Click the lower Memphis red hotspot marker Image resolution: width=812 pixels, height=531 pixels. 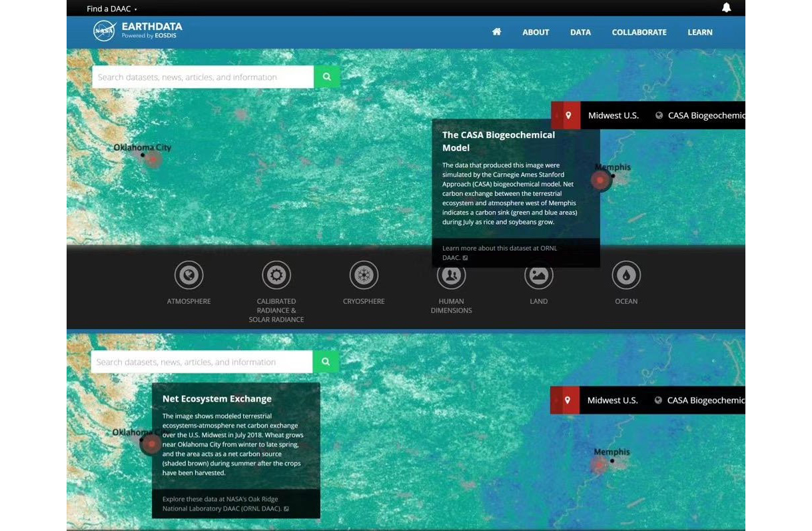pos(599,464)
